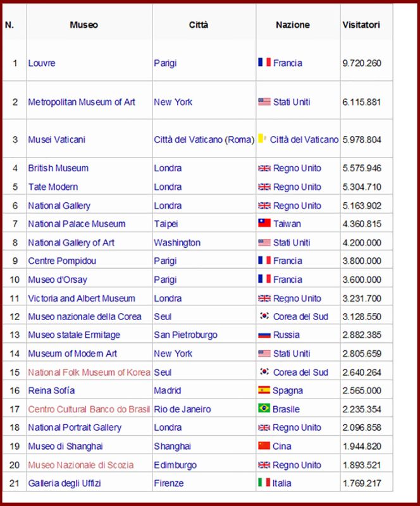Open the Metropolitan Museum of Art link
Screen dimensions: 420x506
pos(82,102)
